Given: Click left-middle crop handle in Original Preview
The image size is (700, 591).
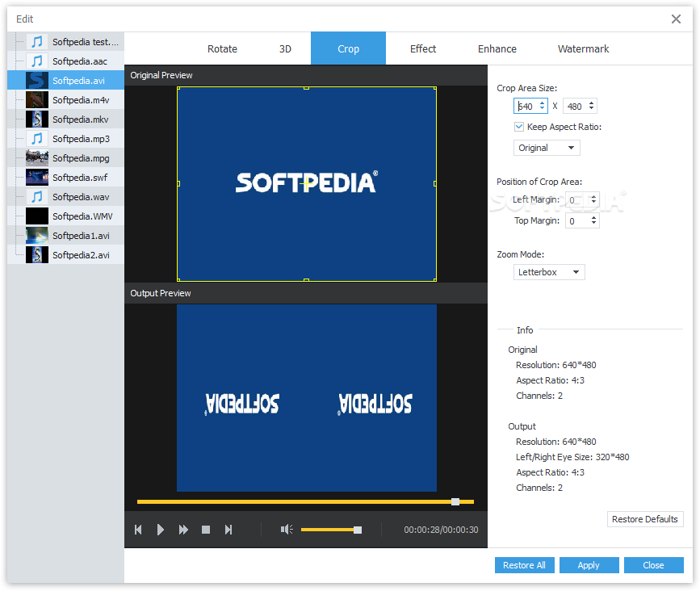Looking at the screenshot, I should click(x=178, y=183).
